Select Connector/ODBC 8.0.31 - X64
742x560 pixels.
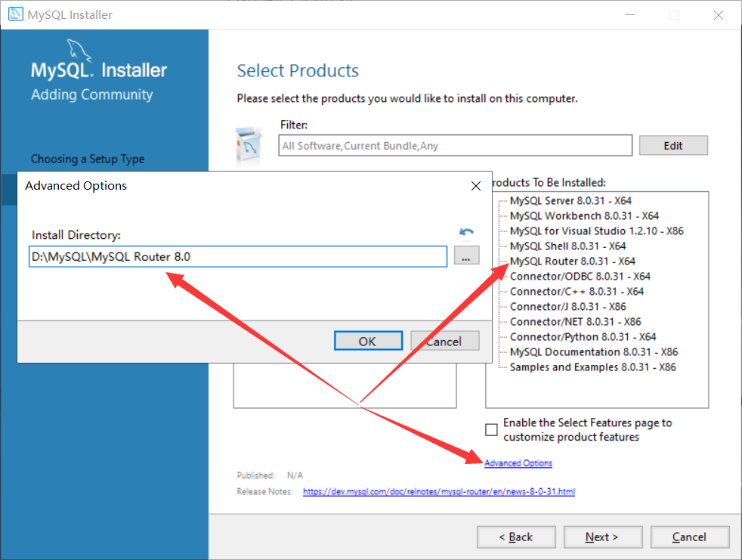click(580, 277)
